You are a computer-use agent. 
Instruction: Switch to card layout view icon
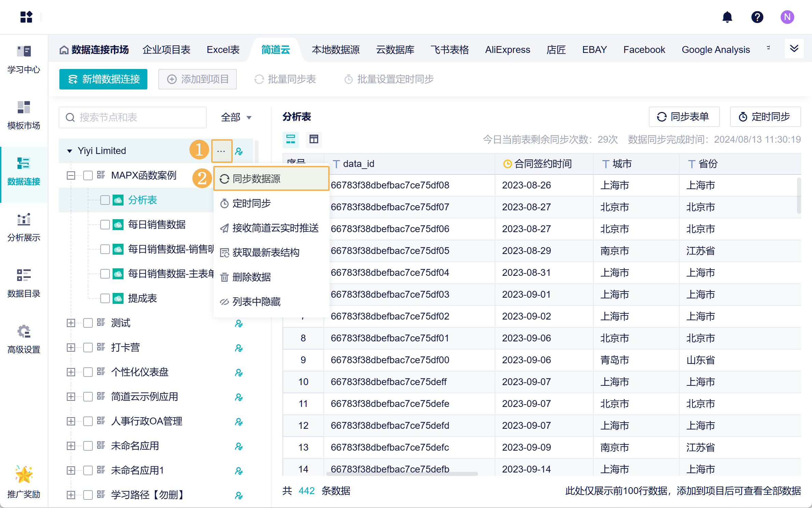[291, 139]
